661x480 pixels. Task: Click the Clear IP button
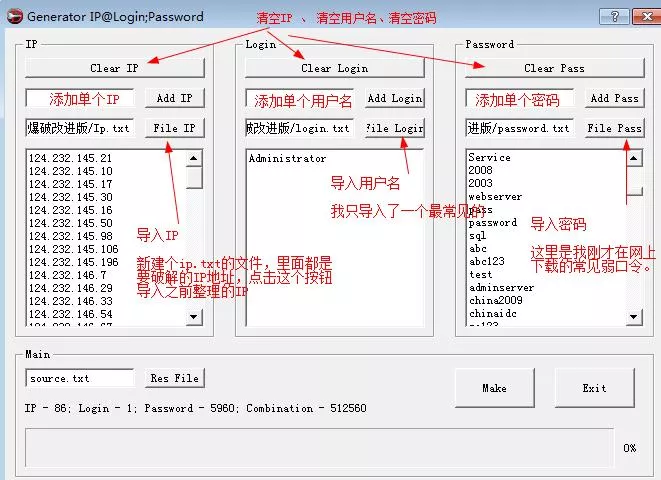click(115, 68)
